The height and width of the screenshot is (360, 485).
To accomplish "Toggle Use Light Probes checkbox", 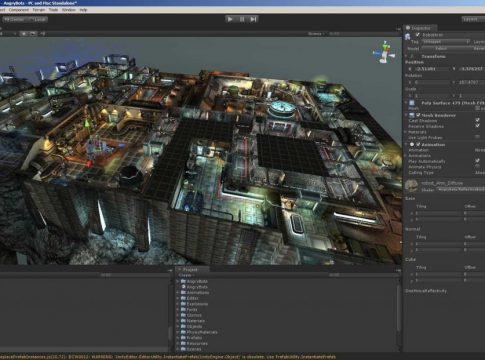I will pyautogui.click(x=478, y=137).
